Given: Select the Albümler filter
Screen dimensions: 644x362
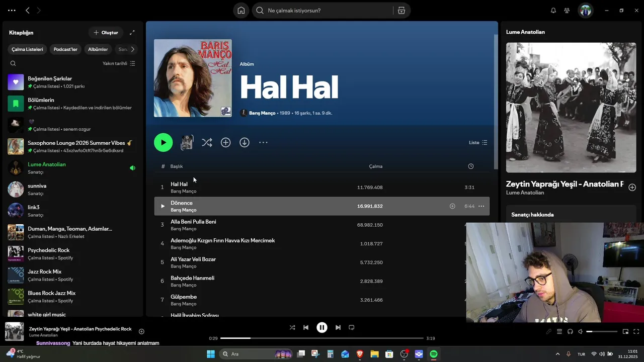Looking at the screenshot, I should pyautogui.click(x=98, y=49).
